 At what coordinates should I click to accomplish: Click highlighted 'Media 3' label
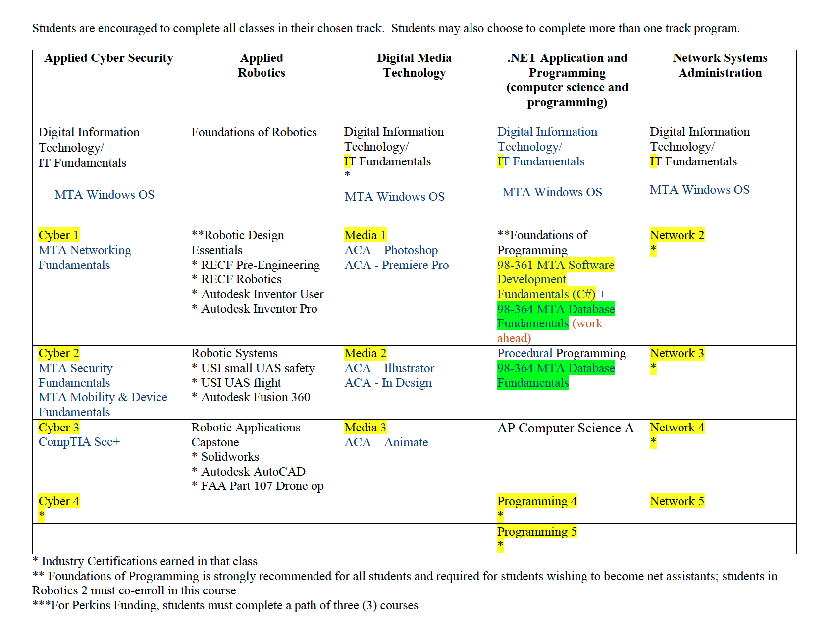(x=366, y=428)
